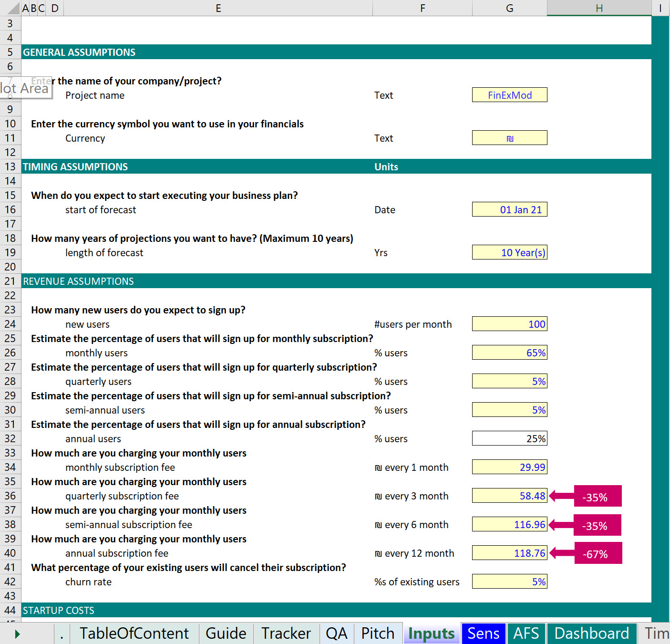Select the quarterly users 5% cell
670x644 pixels.
510,381
